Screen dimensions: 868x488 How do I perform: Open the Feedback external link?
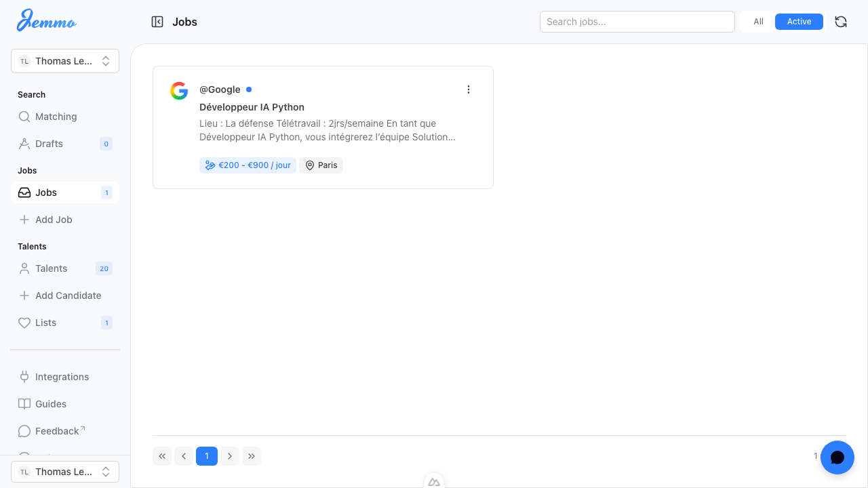58,431
